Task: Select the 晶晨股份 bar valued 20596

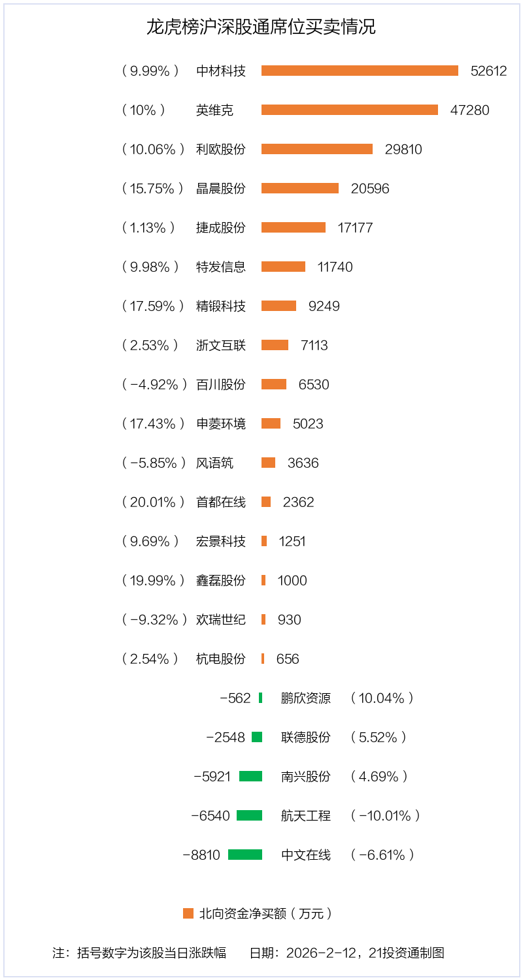Action: (300, 188)
